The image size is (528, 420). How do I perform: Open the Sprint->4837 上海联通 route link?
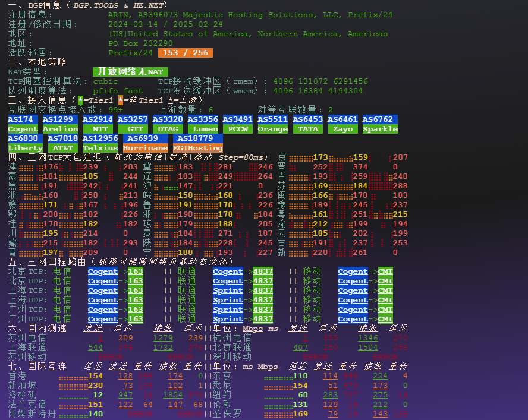point(229,290)
